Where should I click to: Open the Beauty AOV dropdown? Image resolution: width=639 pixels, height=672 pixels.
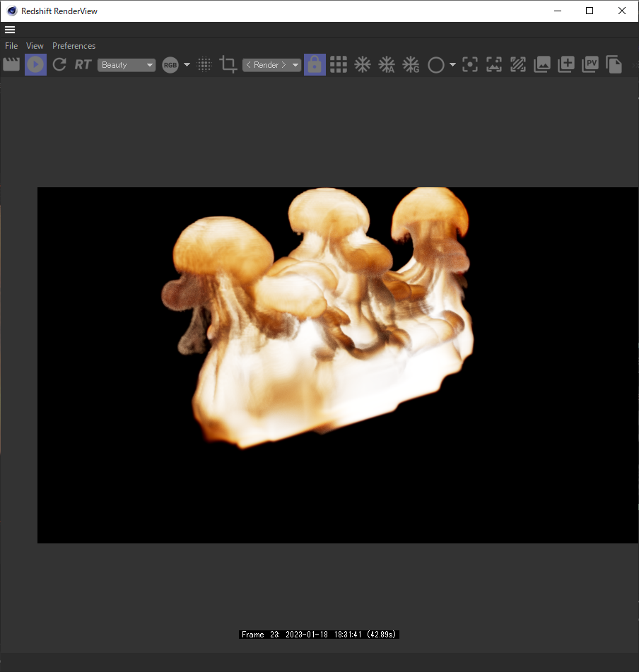[127, 64]
